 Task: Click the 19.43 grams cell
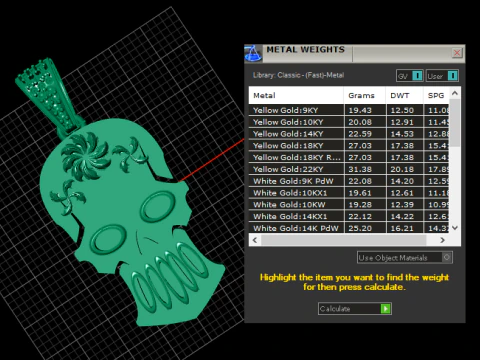point(365,110)
